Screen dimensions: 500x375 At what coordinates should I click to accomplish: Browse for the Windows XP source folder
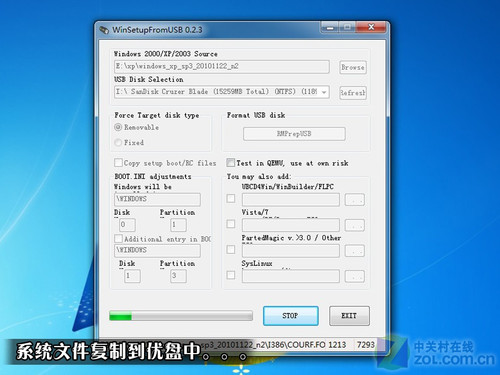pos(353,67)
